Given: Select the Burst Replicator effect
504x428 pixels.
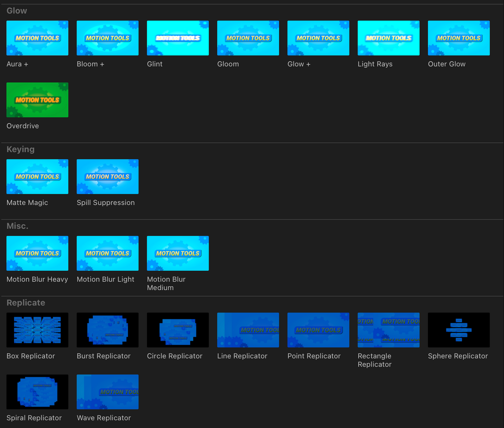Looking at the screenshot, I should (x=107, y=330).
